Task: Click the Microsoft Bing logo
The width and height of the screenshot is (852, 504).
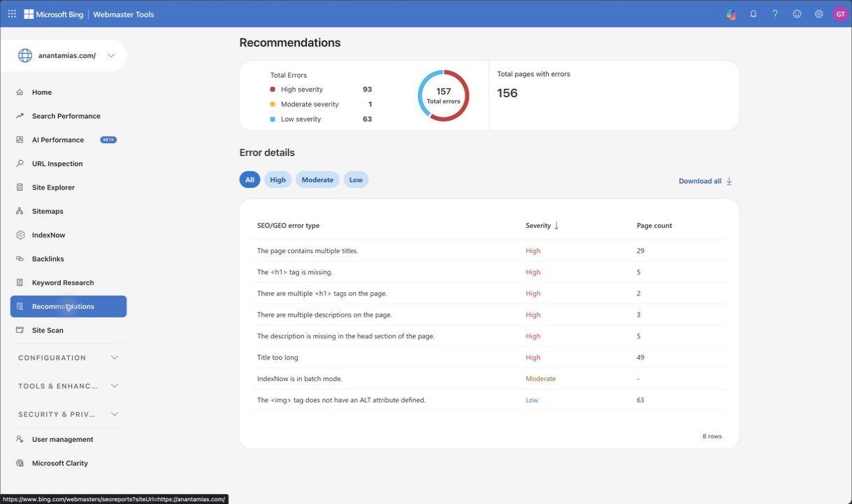Action: coord(54,14)
